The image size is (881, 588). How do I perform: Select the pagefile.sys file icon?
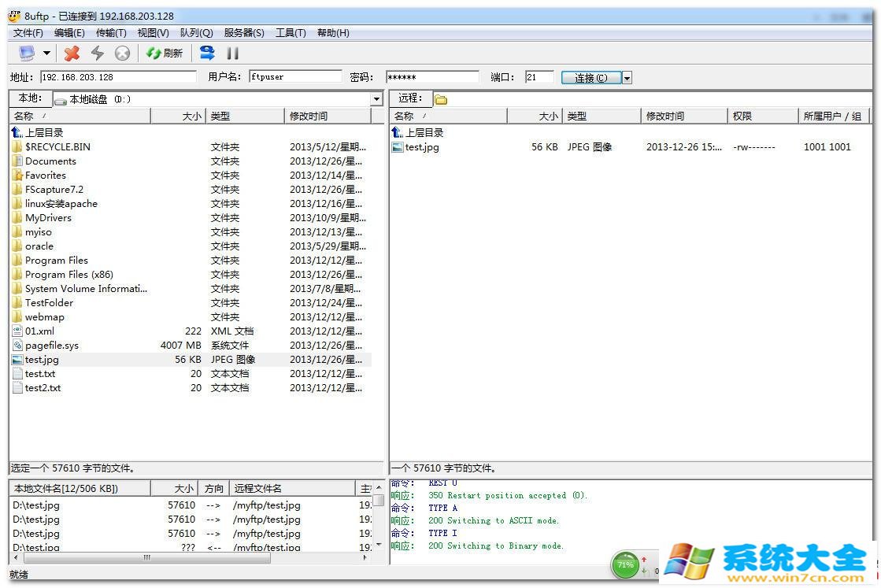[17, 346]
